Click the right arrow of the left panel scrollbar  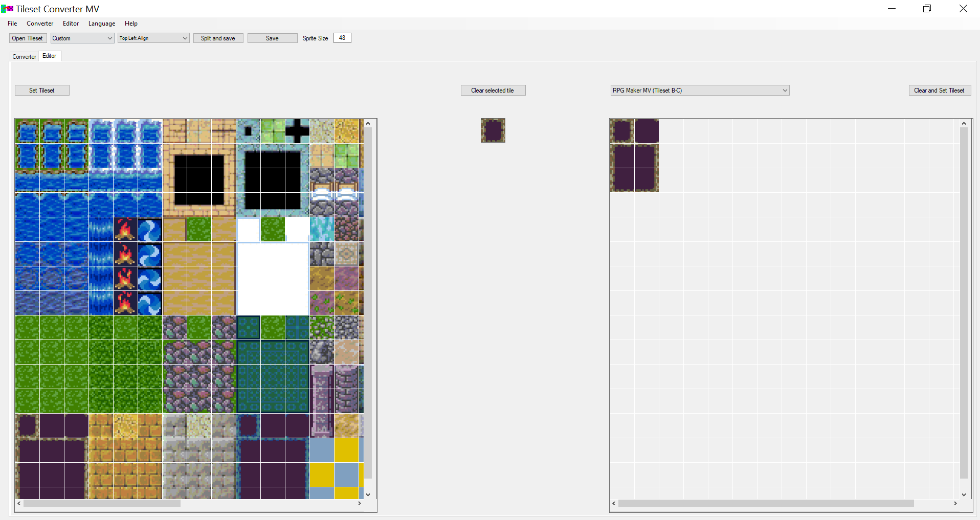[360, 503]
